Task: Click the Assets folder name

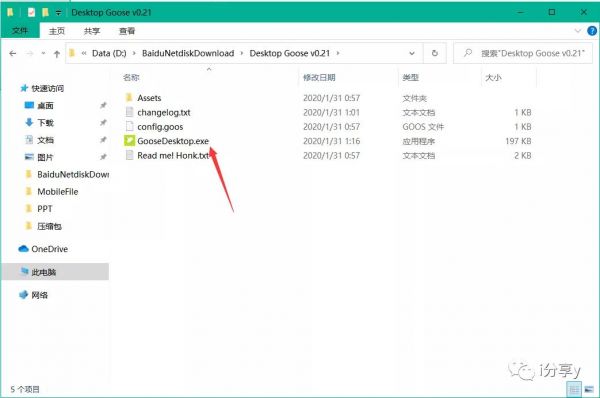Action: click(149, 98)
